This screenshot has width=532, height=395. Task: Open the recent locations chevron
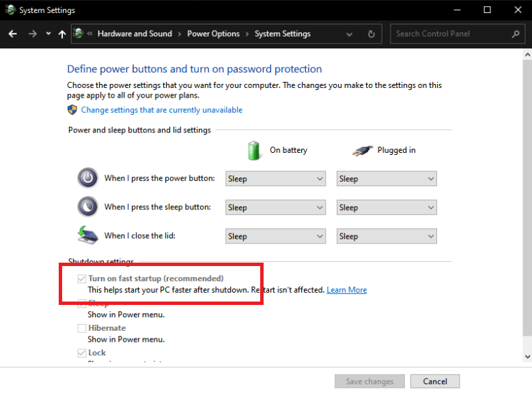(48, 33)
